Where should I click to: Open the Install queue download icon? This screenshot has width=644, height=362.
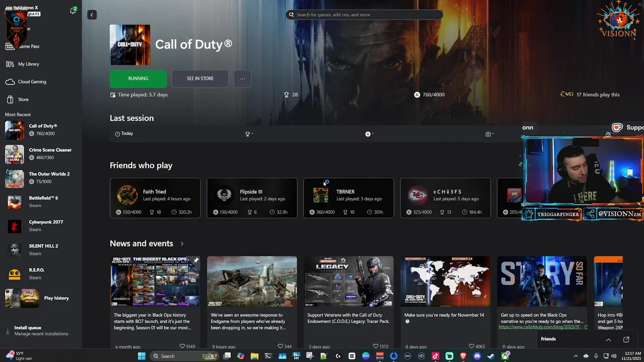point(8,331)
